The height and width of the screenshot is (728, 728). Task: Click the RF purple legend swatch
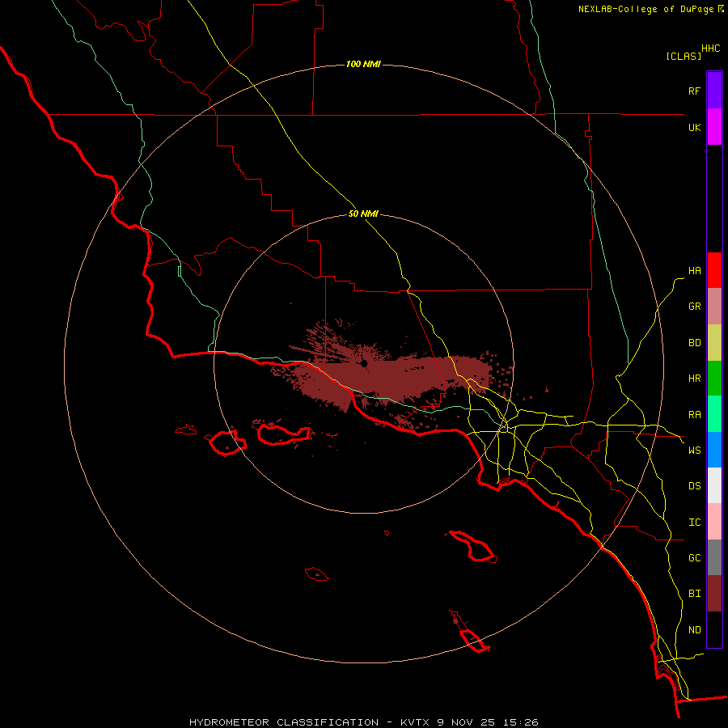click(x=714, y=91)
